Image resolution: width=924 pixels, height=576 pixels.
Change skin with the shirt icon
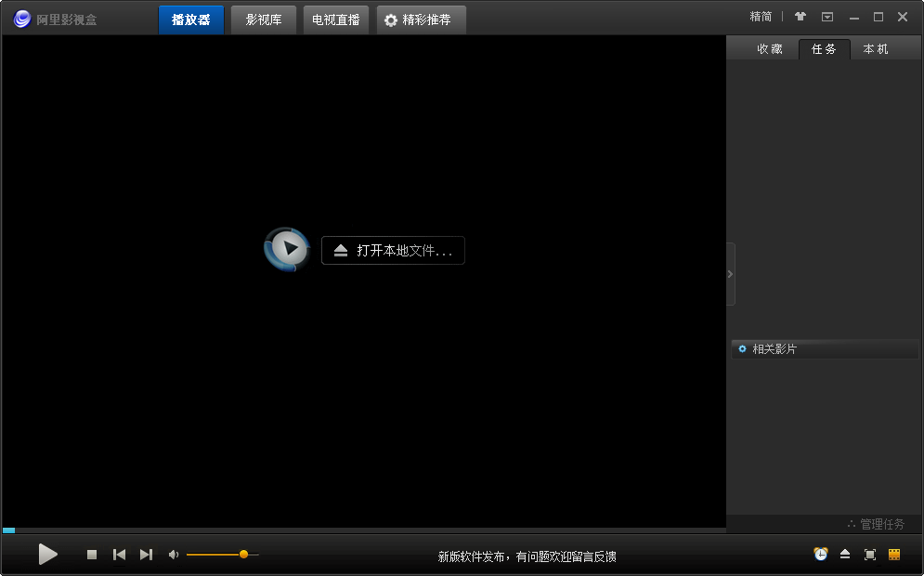tap(800, 17)
